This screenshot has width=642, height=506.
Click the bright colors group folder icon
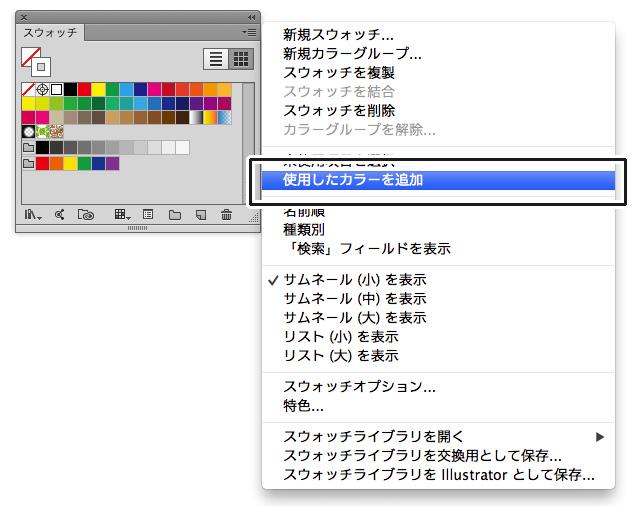[29, 164]
